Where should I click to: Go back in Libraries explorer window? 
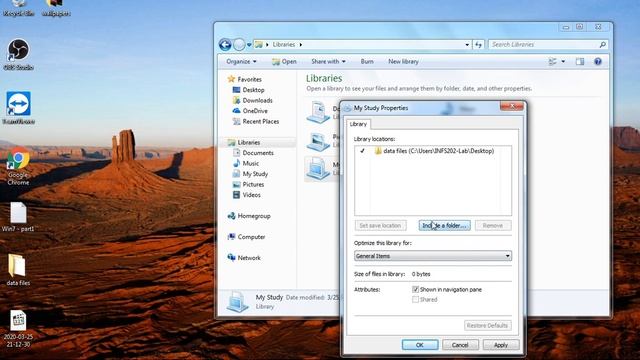(225, 44)
